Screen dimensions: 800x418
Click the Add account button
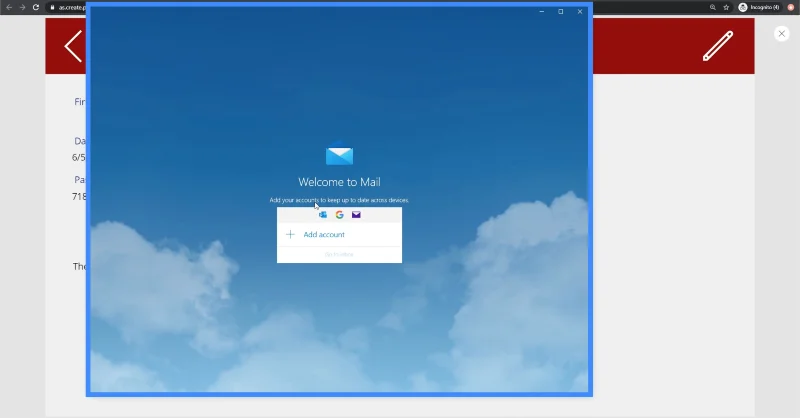coord(339,235)
